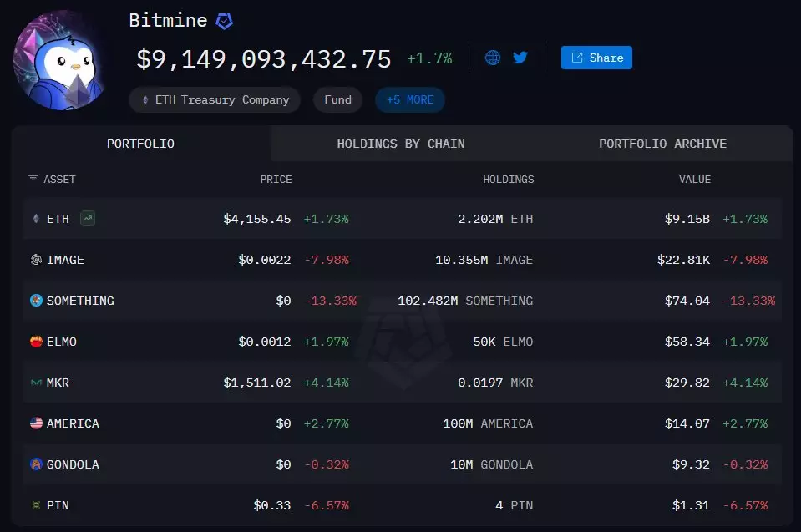Switch to the Holdings By Chain tab

tap(401, 144)
